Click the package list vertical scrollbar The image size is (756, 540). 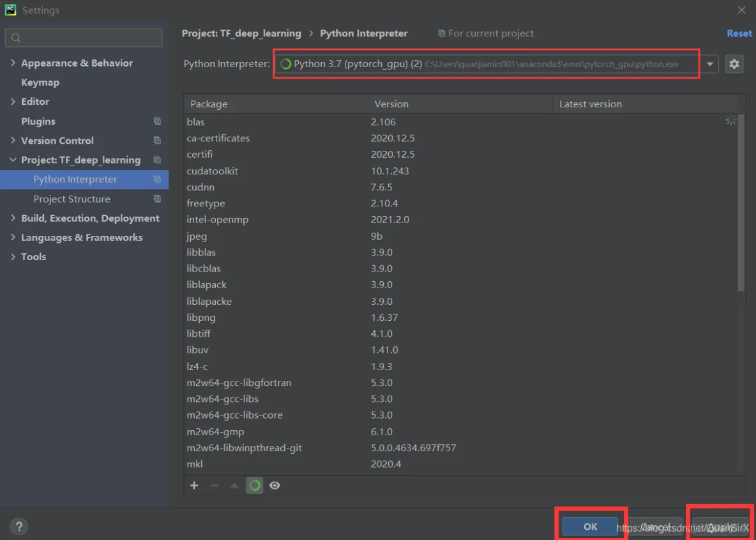741,203
